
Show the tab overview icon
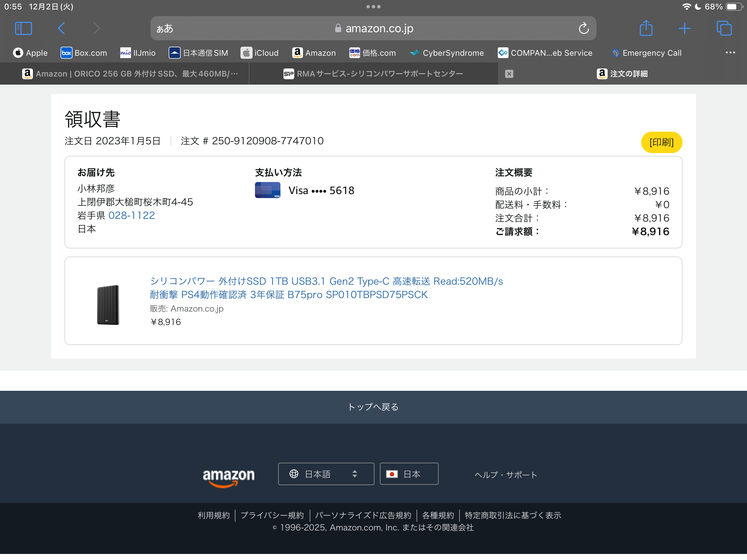[724, 28]
